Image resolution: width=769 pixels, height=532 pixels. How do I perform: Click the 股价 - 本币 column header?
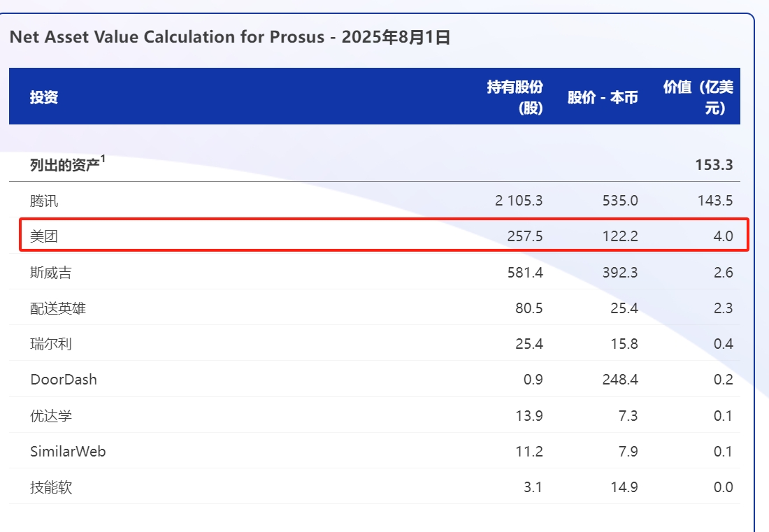[x=603, y=98]
